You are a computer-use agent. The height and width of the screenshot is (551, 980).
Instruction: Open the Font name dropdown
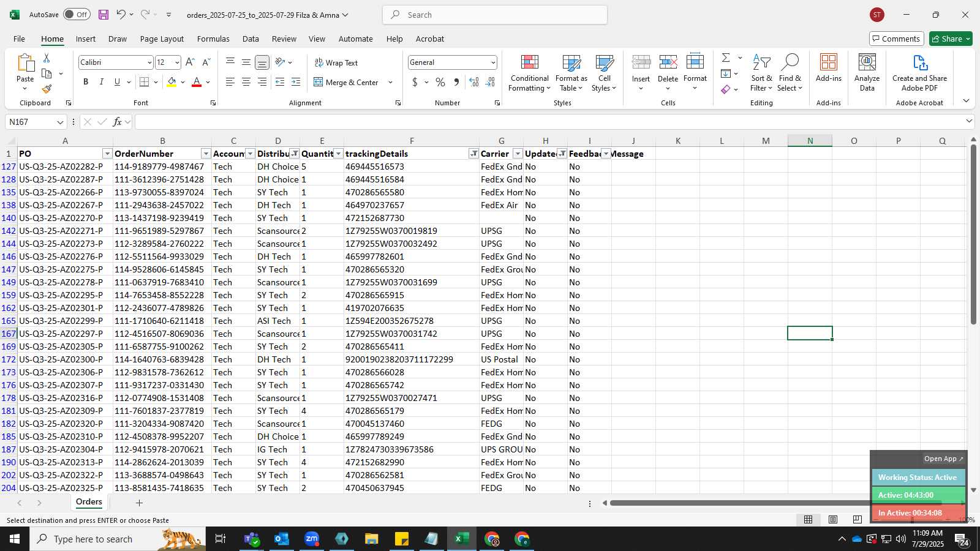[x=149, y=62]
